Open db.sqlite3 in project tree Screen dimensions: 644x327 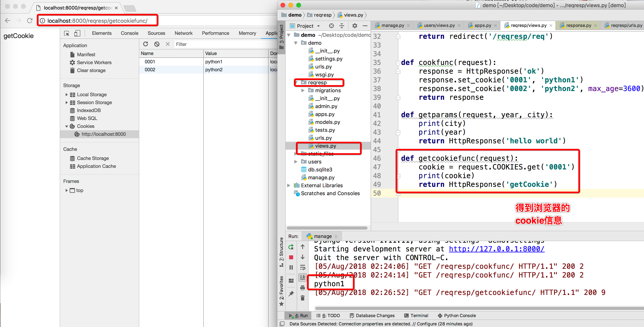tap(320, 170)
